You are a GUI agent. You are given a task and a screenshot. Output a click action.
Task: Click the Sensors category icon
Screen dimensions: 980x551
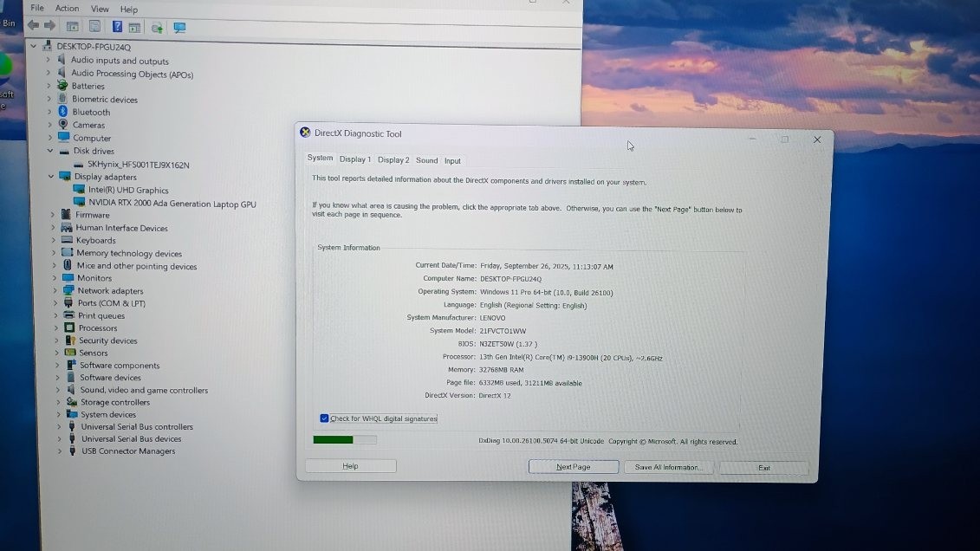click(x=70, y=353)
